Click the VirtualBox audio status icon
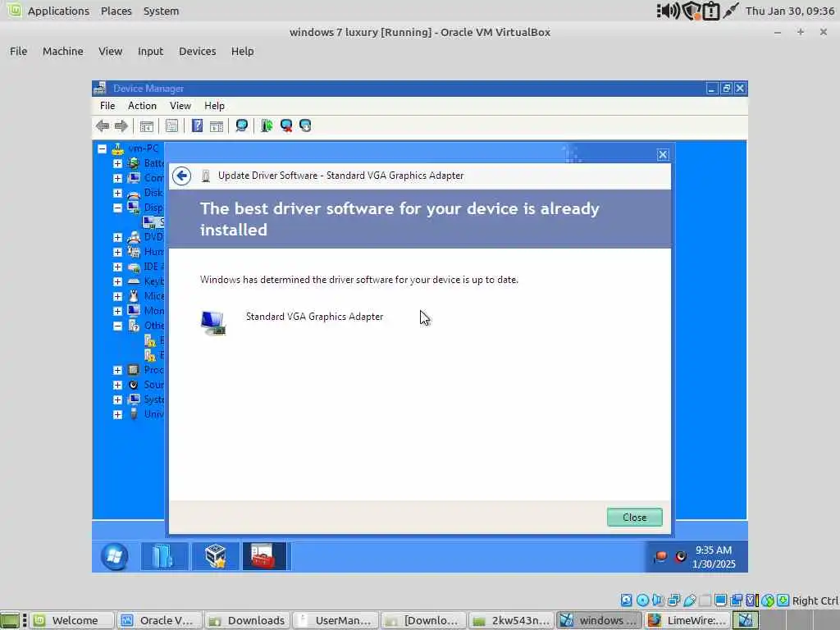The height and width of the screenshot is (630, 840). (658, 600)
